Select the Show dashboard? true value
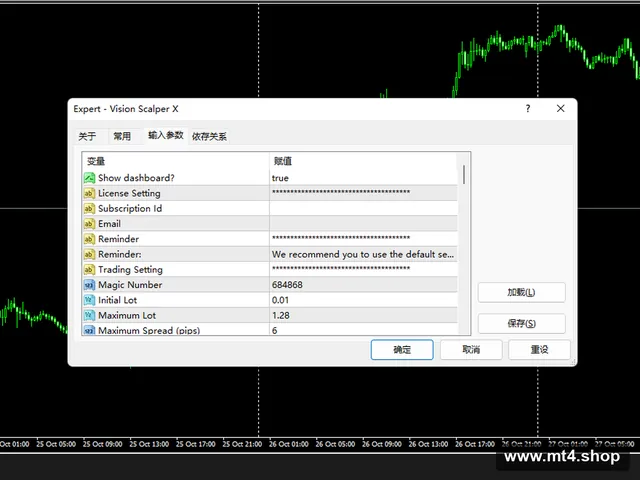640x480 pixels. (280, 178)
